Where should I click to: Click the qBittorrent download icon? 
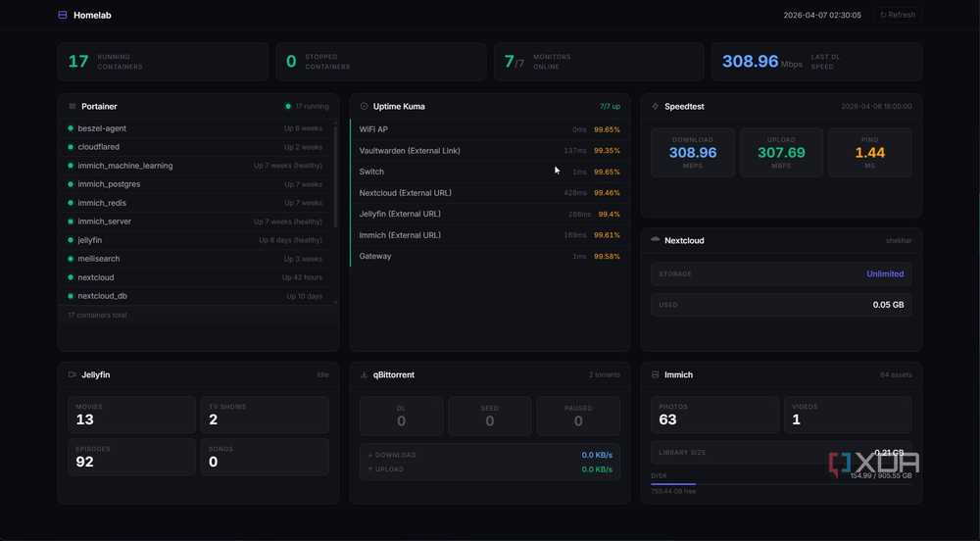click(364, 374)
